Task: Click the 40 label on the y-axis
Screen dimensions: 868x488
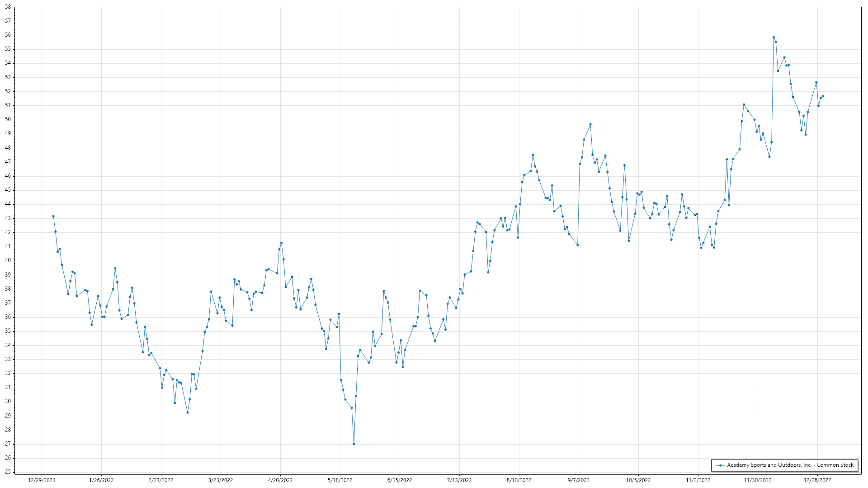Action: tap(8, 261)
